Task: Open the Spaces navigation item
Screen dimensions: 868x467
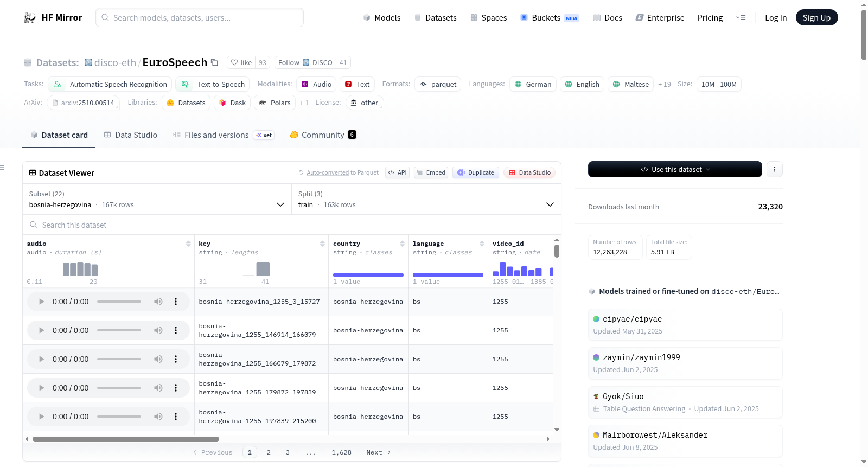Action: click(x=489, y=18)
